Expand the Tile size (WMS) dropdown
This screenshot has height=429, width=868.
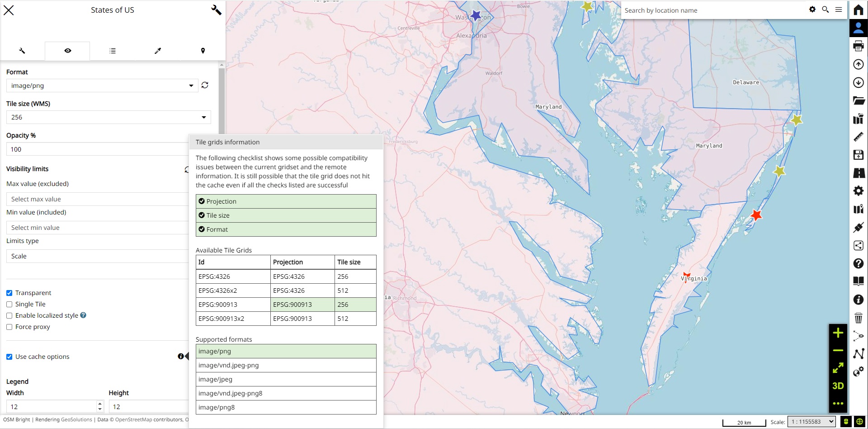108,117
